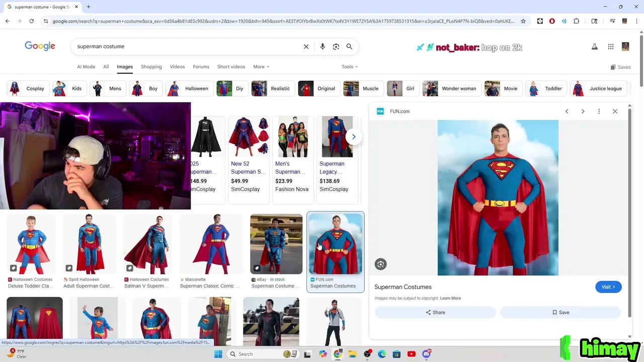Filter by the Wonder woman chip
644x362 pixels.
point(451,88)
